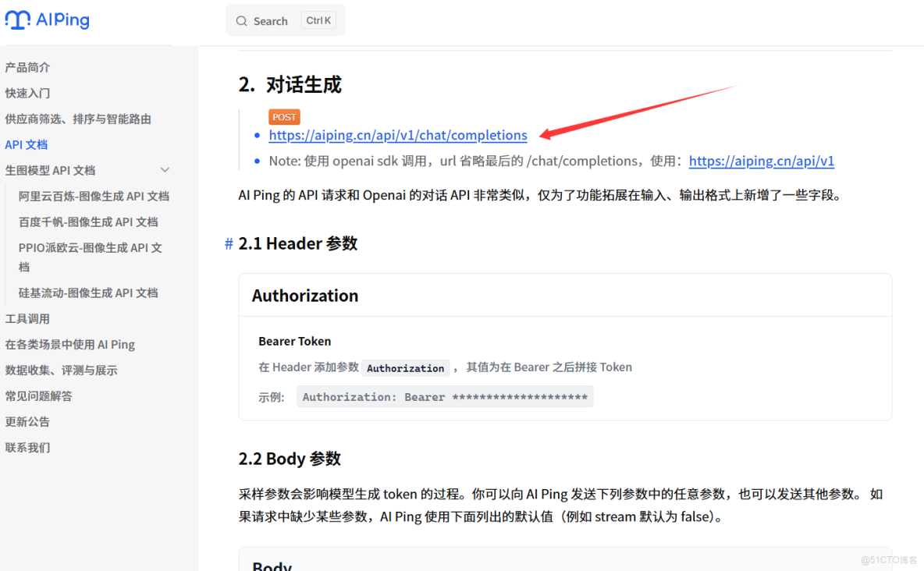Open the 产品简介 sidebar entry
The width and height of the screenshot is (924, 571).
point(28,67)
